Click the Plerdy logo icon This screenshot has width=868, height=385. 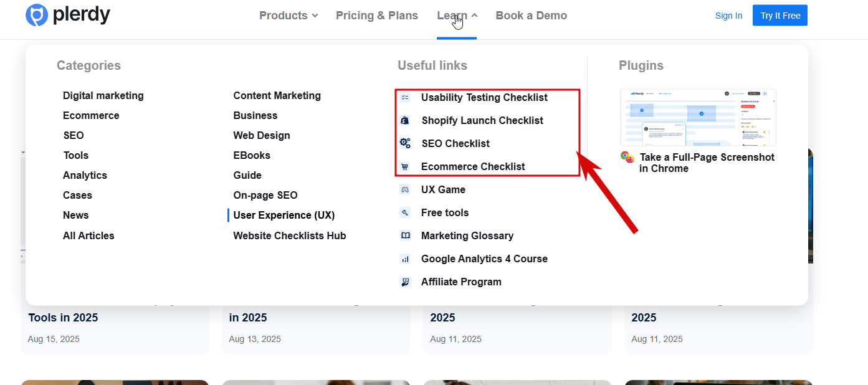37,15
